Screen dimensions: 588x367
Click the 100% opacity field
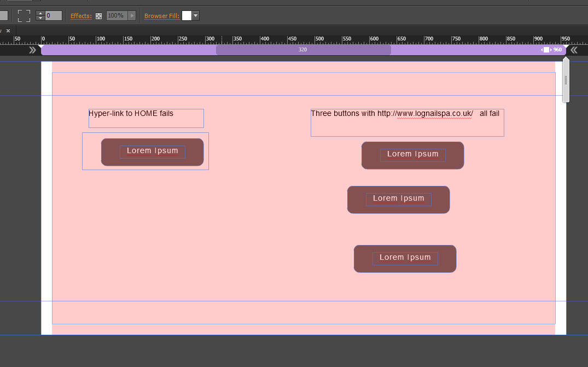[x=117, y=16]
